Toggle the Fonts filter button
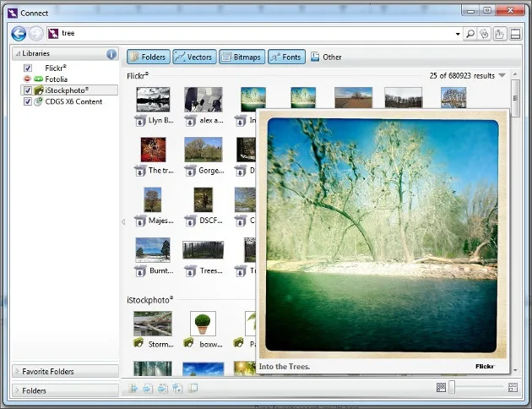532x409 pixels. [x=287, y=57]
